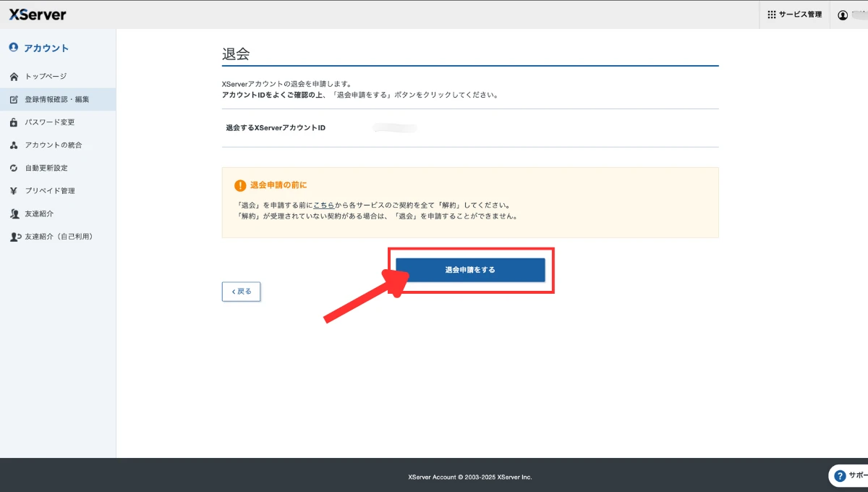Click the 退会 page heading
Screen dimensions: 868x492
coord(236,54)
